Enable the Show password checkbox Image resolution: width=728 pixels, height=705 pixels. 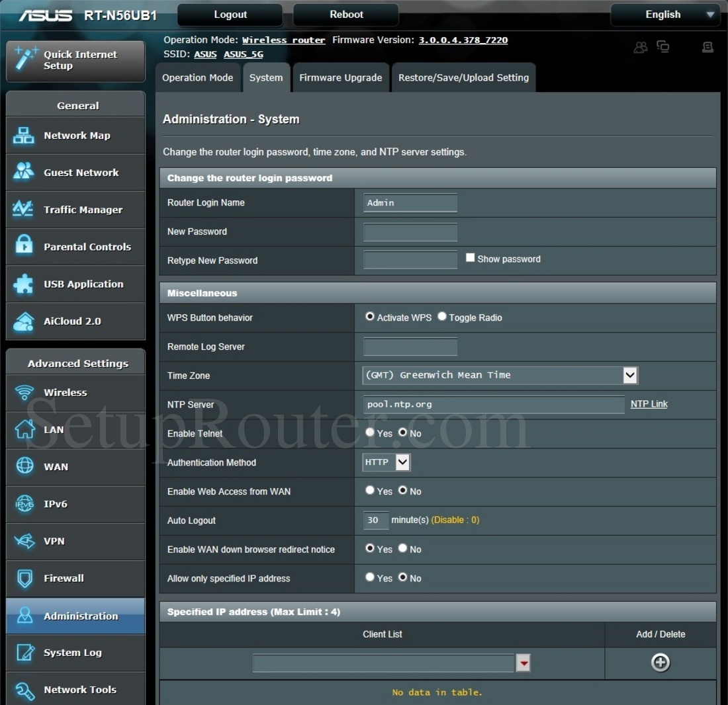coord(470,258)
